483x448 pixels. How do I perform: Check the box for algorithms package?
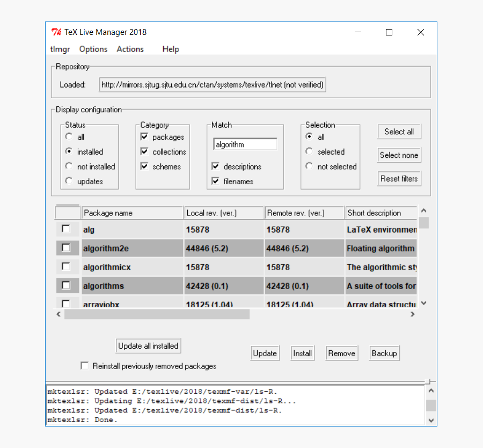[x=66, y=286]
